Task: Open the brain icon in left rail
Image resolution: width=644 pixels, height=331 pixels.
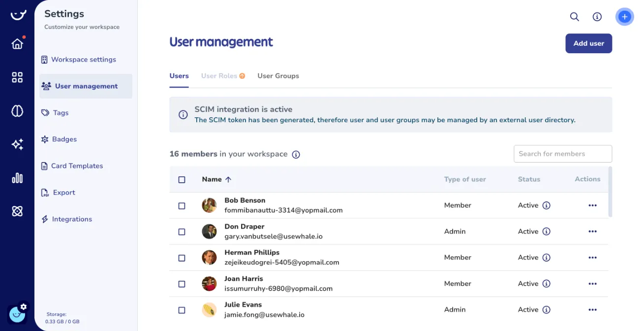Action: [x=17, y=111]
